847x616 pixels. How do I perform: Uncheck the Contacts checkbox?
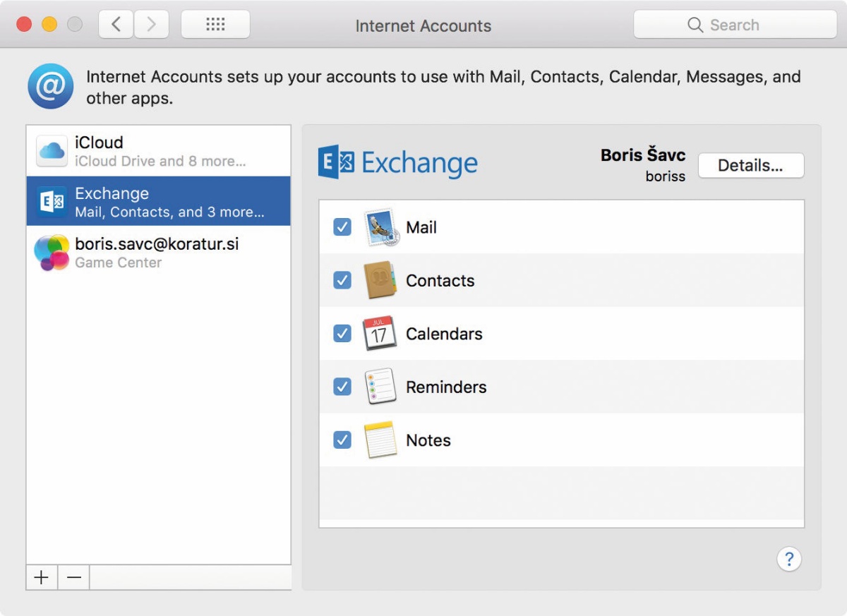tap(342, 280)
